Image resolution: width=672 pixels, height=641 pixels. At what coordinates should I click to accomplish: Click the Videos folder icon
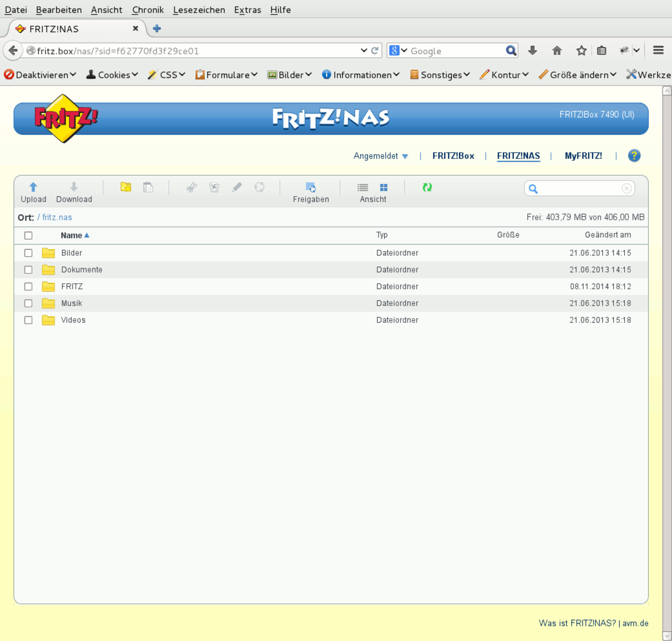tap(48, 320)
